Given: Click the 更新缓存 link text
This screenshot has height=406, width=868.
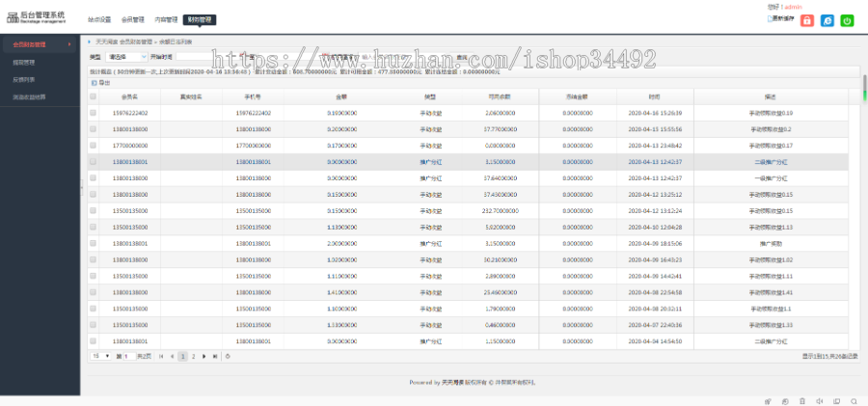Looking at the screenshot, I should [783, 19].
